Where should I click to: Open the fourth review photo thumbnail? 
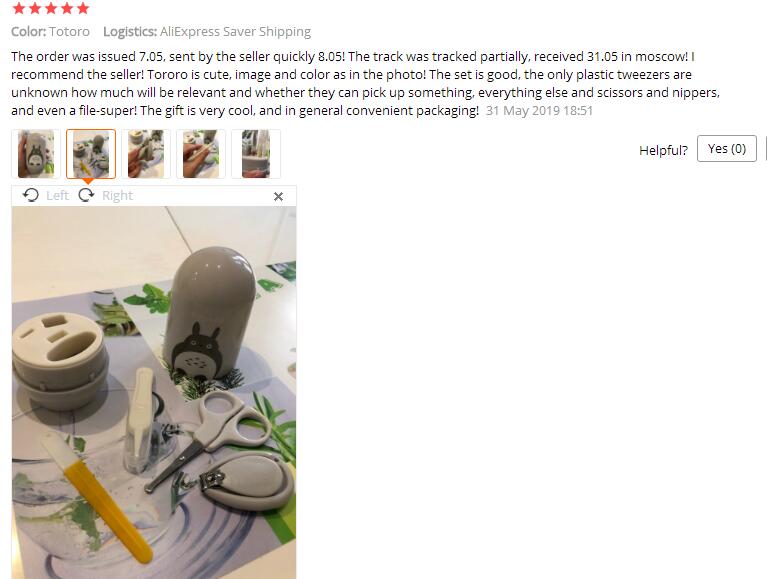tap(201, 154)
